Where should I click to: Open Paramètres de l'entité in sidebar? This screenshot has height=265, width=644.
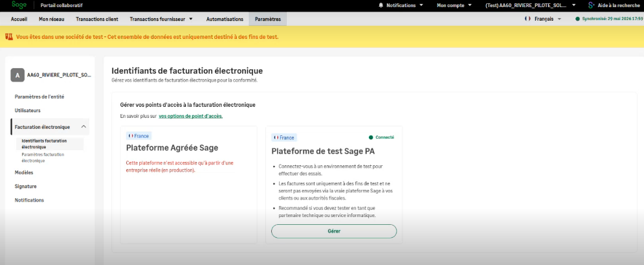(x=39, y=97)
